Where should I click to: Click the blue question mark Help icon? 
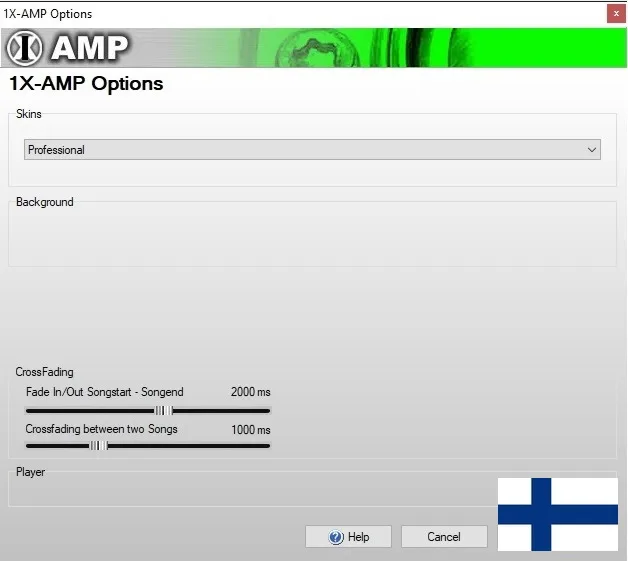336,537
